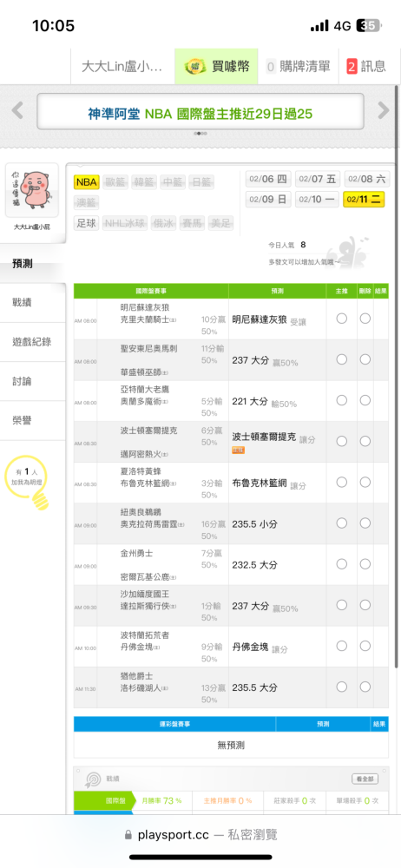
Task: Click the yellow lightbulb icon
Action: click(x=42, y=501)
